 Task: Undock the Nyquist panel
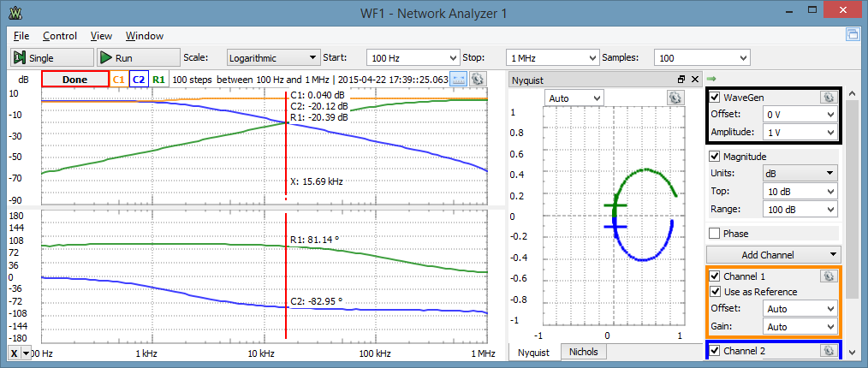(x=681, y=79)
